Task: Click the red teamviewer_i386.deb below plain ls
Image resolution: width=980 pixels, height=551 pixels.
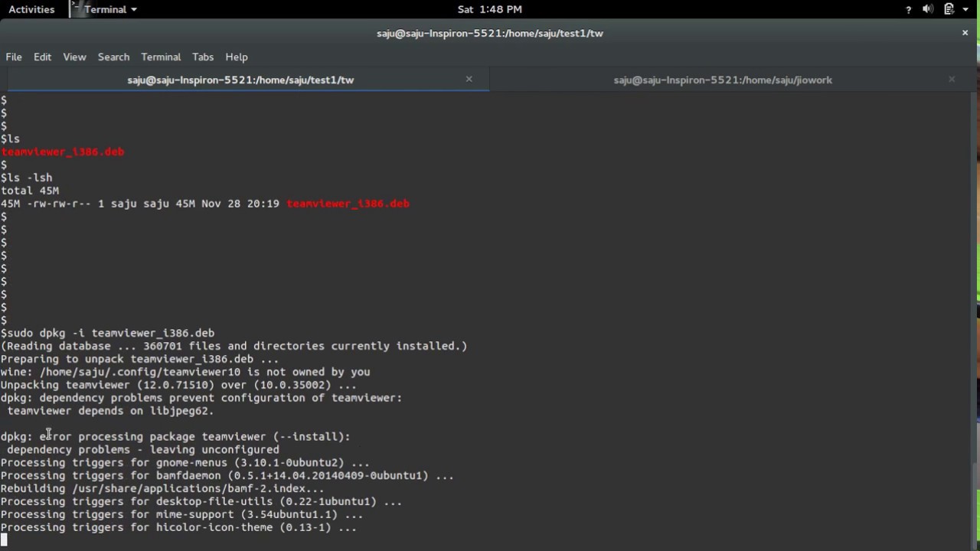Action: tap(63, 152)
